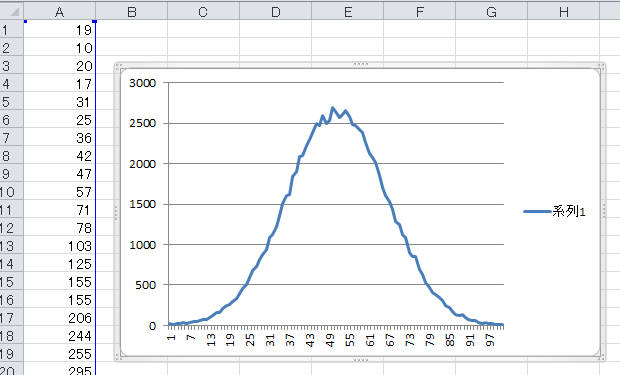Screen dimensions: 620x375
Task: Click empty cell B1
Action: [x=131, y=29]
